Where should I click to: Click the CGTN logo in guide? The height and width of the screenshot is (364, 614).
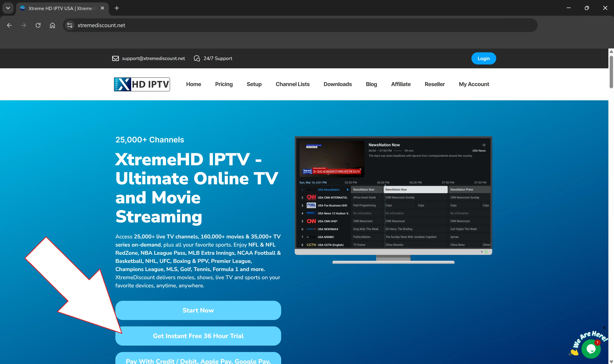[x=311, y=245]
